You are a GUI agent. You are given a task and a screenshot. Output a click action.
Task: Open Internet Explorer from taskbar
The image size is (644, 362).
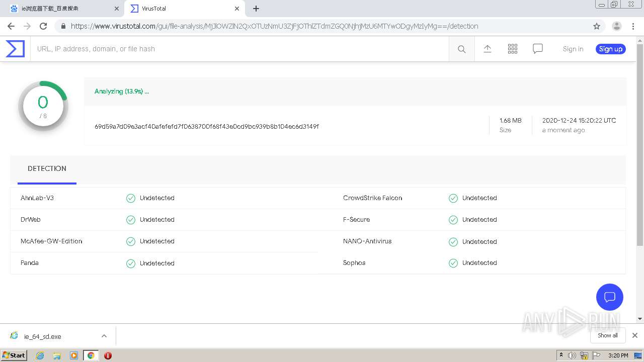click(40, 355)
